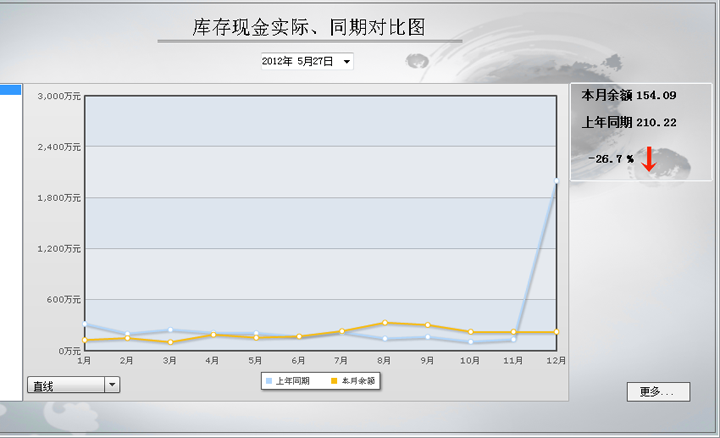Click the 3月 data point on yellow line

(x=171, y=343)
